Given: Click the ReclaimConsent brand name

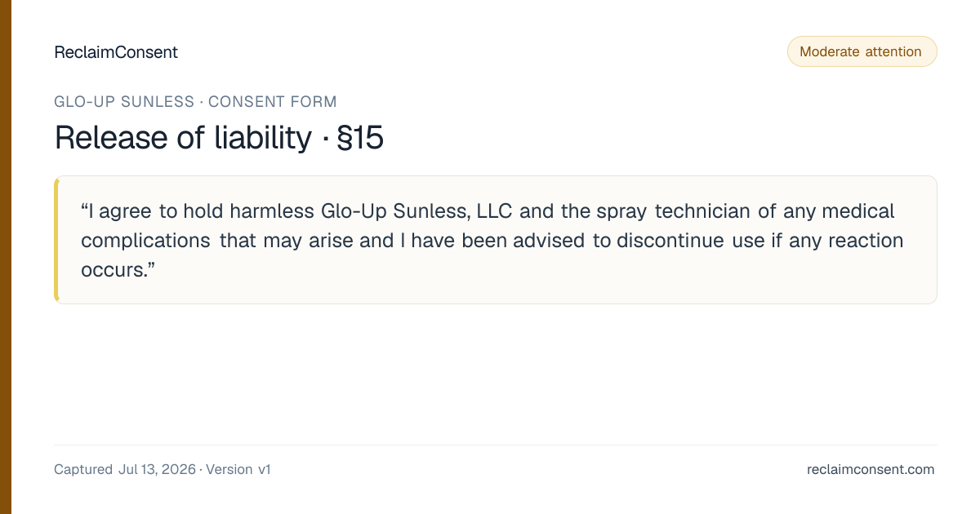Looking at the screenshot, I should click(x=116, y=52).
